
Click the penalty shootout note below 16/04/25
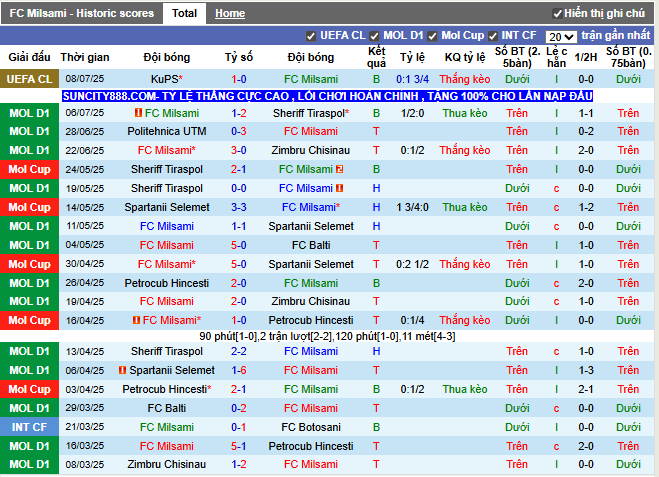(x=327, y=336)
